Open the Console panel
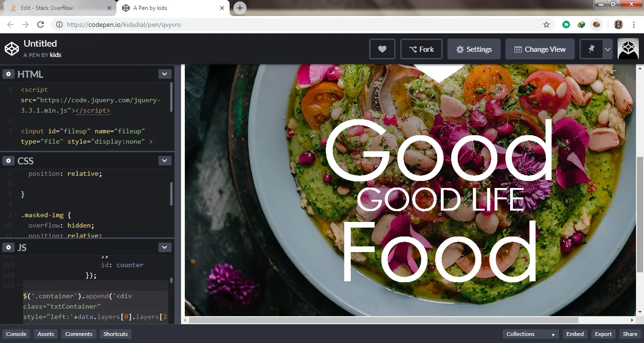The height and width of the screenshot is (343, 644). point(17,334)
